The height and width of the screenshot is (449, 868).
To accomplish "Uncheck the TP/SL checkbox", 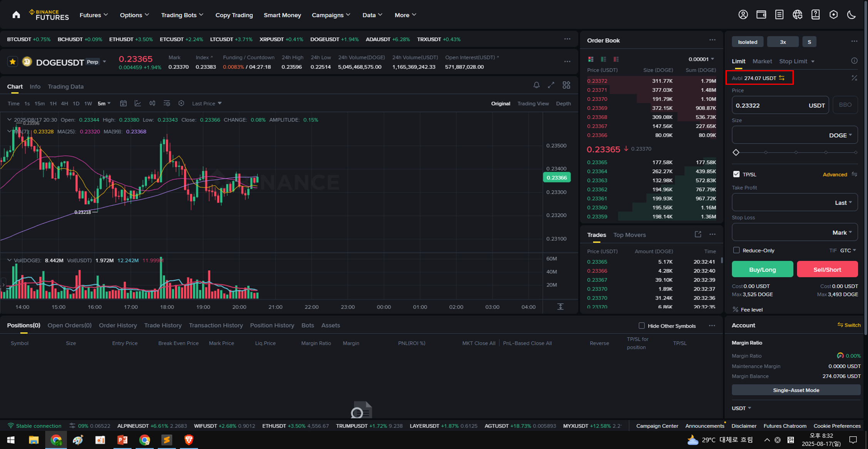I will tap(736, 174).
